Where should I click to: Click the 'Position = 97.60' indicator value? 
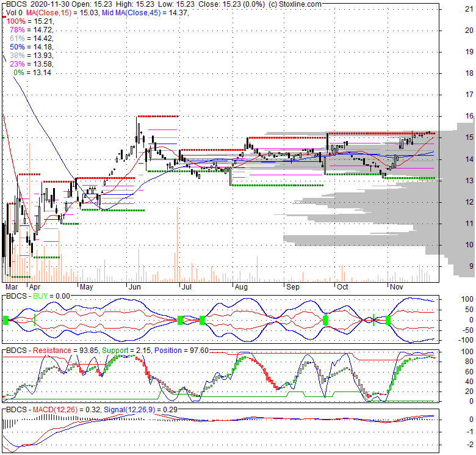click(181, 351)
